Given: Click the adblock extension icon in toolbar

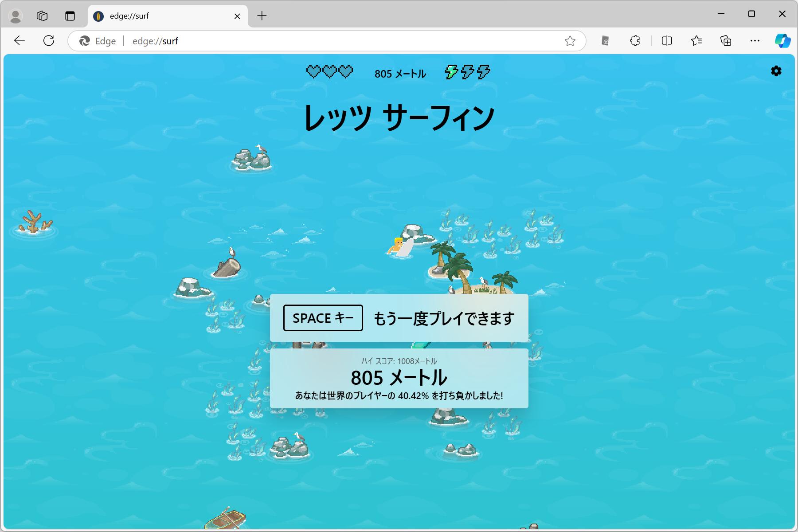Looking at the screenshot, I should (x=605, y=41).
